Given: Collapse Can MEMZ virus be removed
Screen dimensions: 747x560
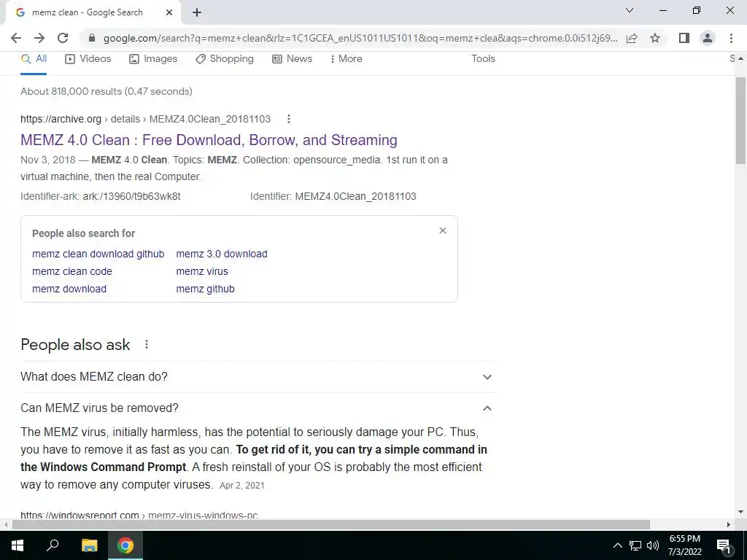Looking at the screenshot, I should [258, 408].
